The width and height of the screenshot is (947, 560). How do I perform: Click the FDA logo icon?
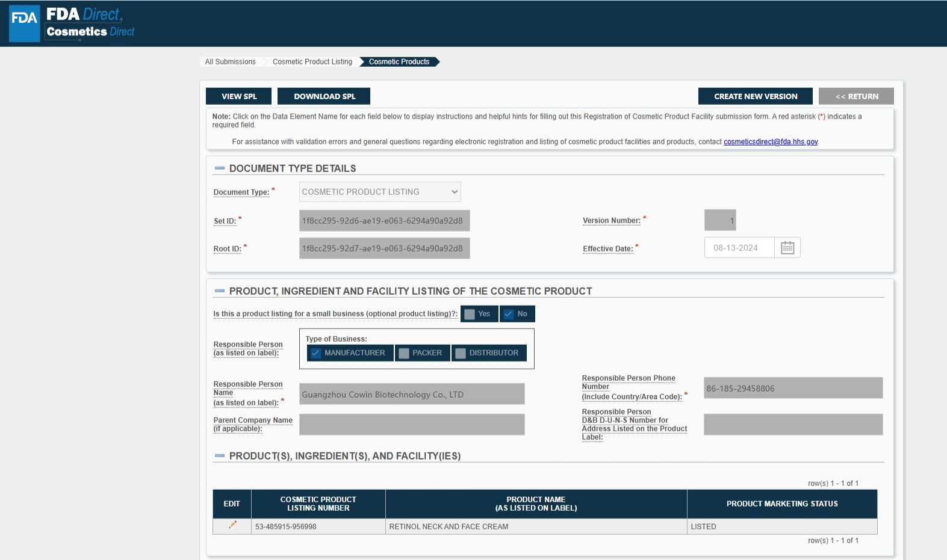click(x=25, y=23)
